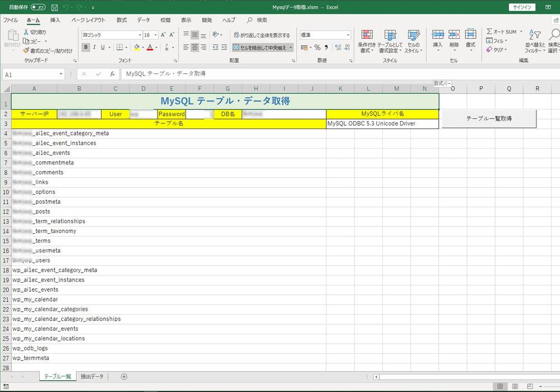Image resolution: width=560 pixels, height=392 pixels.
Task: Click the Copy (コピー) icon
Action: pos(26,41)
